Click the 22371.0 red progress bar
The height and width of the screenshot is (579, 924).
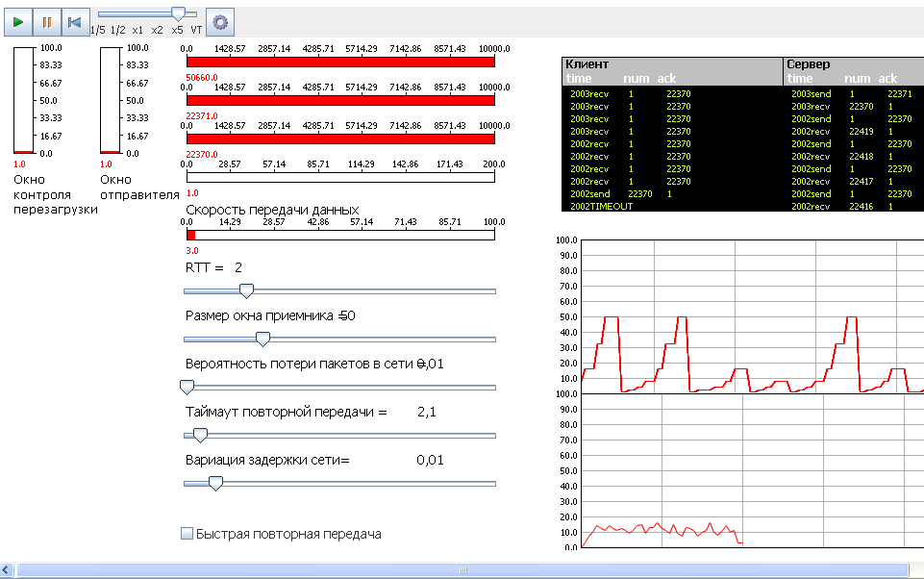tap(340, 100)
